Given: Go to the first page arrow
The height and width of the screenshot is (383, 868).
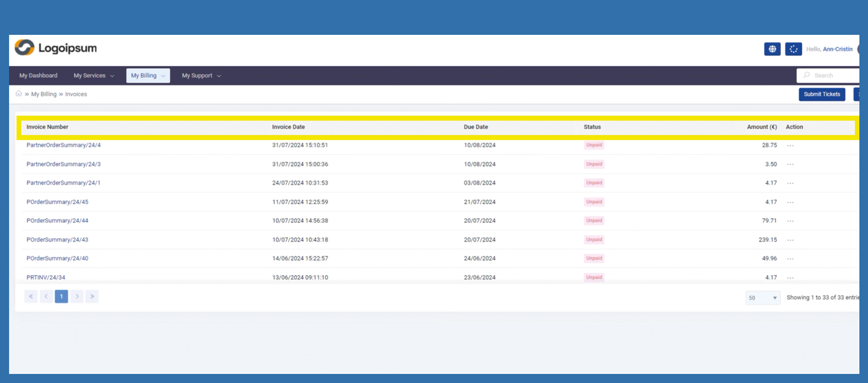Looking at the screenshot, I should point(31,297).
